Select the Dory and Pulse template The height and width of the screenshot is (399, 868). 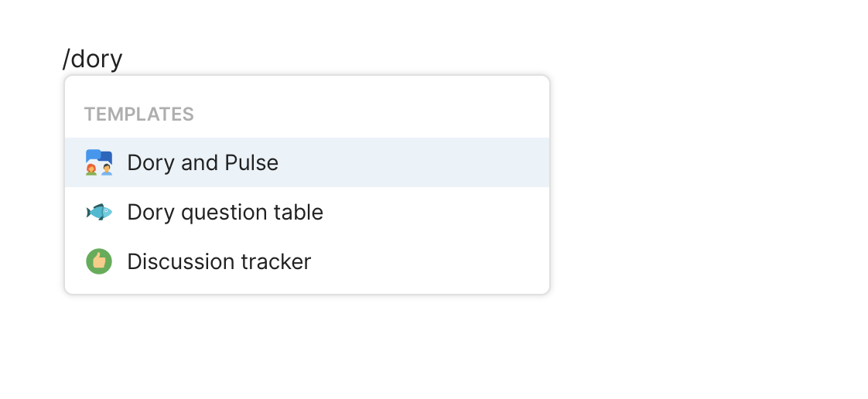click(x=306, y=162)
